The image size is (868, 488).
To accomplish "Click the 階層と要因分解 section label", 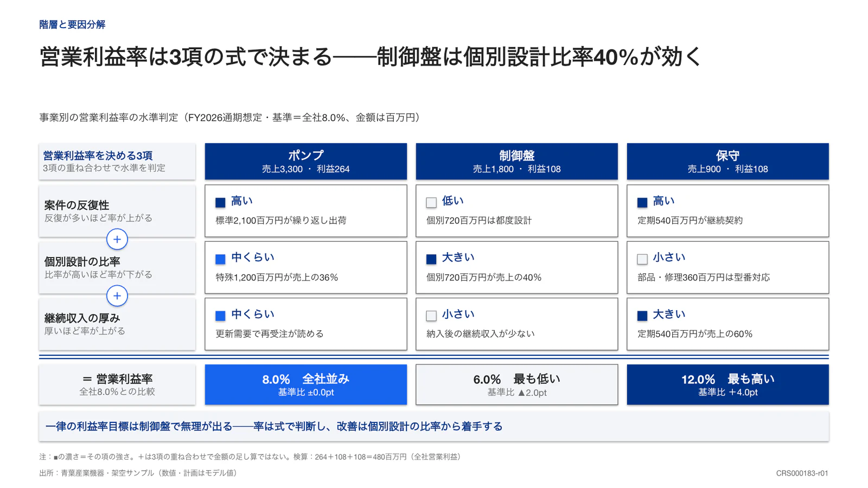I will click(x=72, y=24).
